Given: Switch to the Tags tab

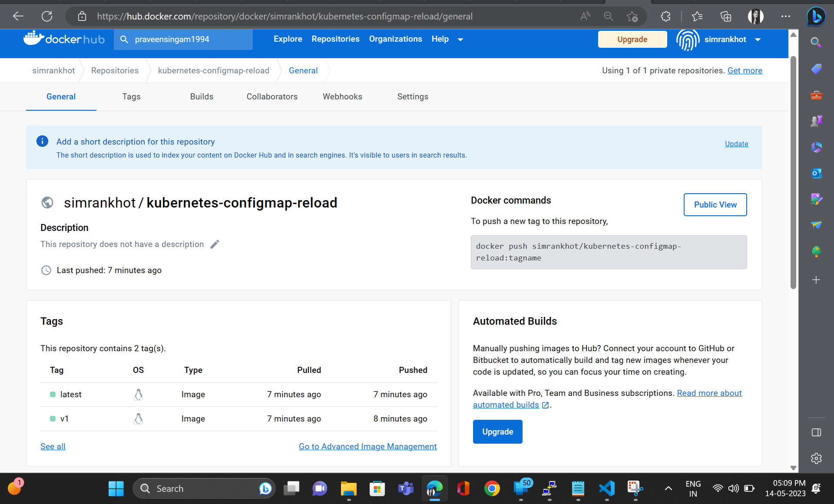Looking at the screenshot, I should [x=131, y=96].
